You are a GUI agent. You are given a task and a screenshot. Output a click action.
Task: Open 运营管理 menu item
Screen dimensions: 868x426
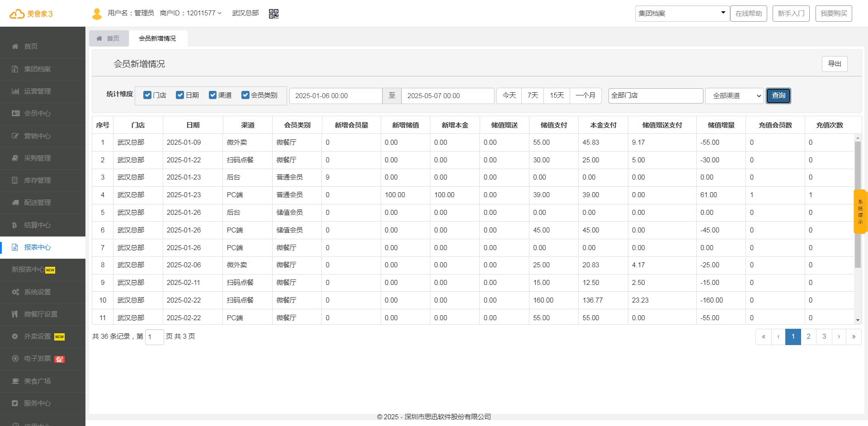(42, 91)
